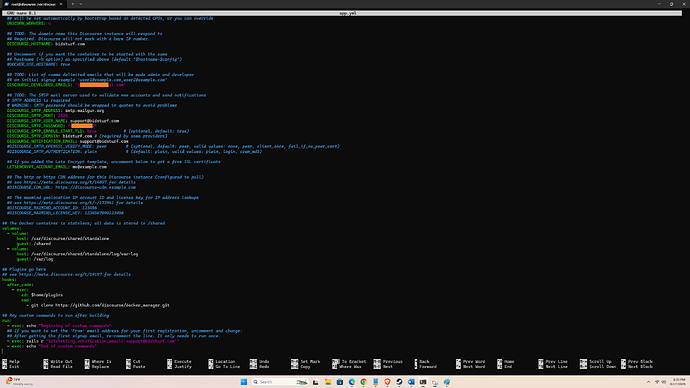Add a new terminal tab

[73, 4]
